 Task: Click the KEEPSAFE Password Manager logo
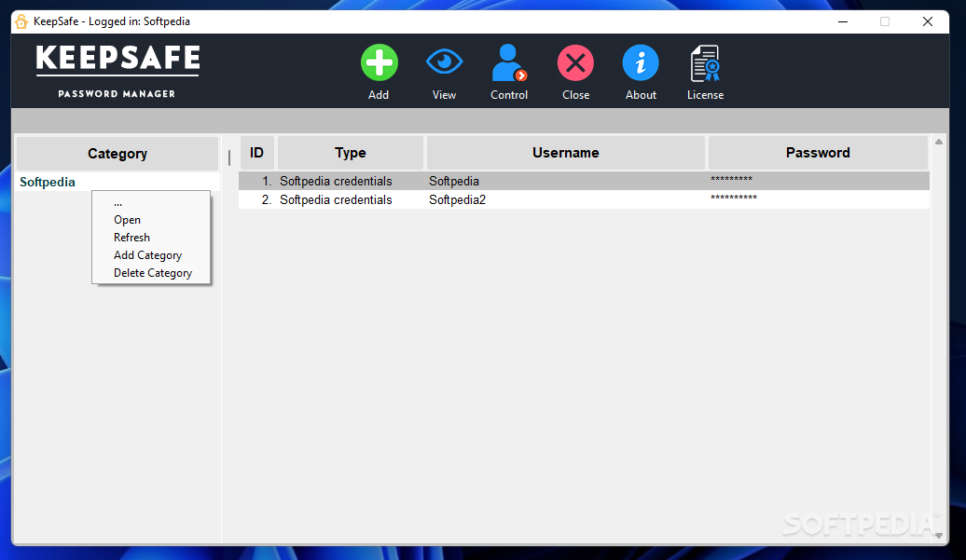pyautogui.click(x=117, y=72)
